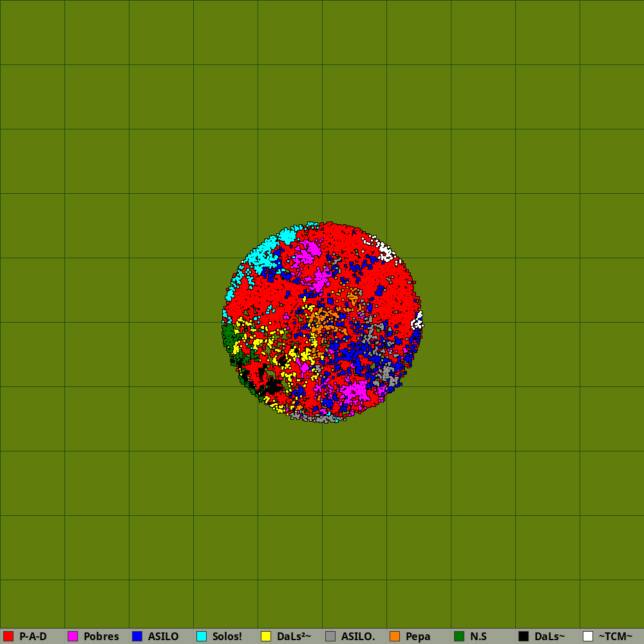
Task: Click the gray ASILO. legend swatch
Action: (x=330, y=636)
